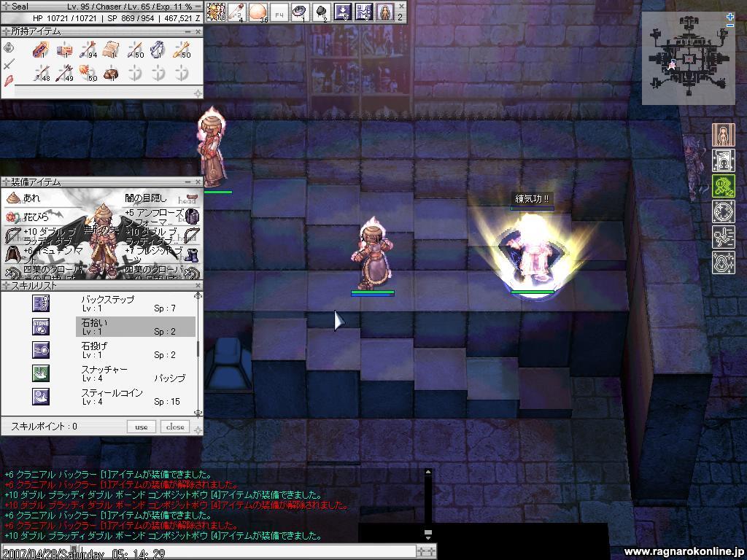Screen dimensions: 747x560
Task: Click the empty F4 hotbar slot
Action: tap(279, 12)
